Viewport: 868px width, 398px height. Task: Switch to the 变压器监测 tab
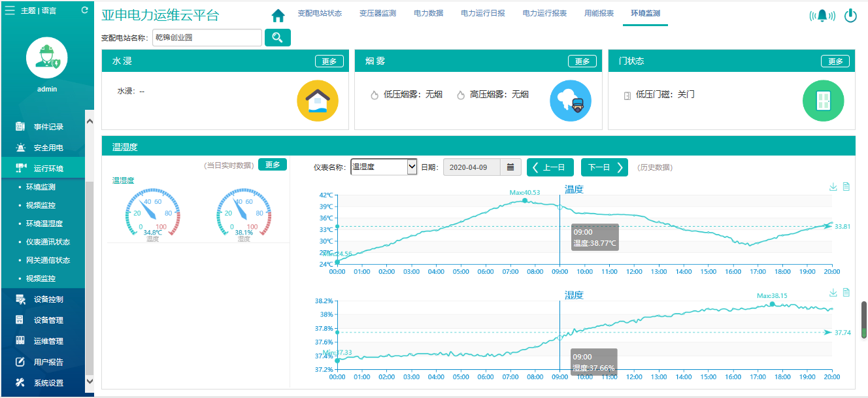377,14
